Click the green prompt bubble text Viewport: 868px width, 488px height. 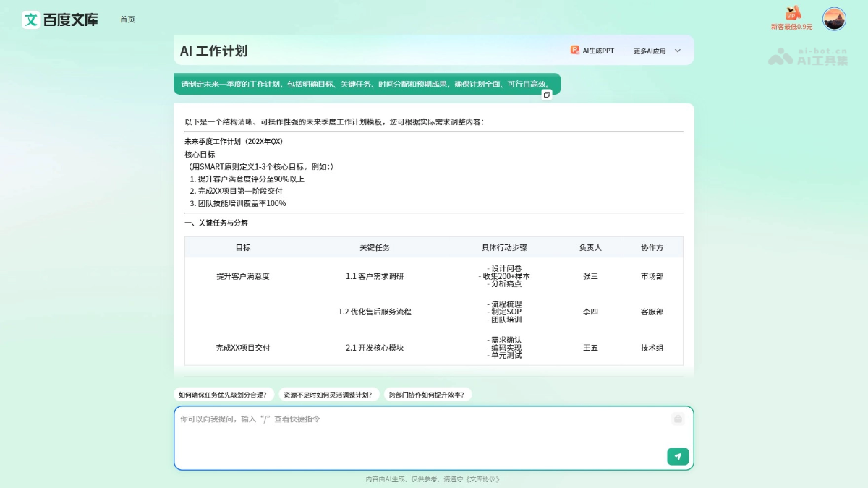point(365,85)
